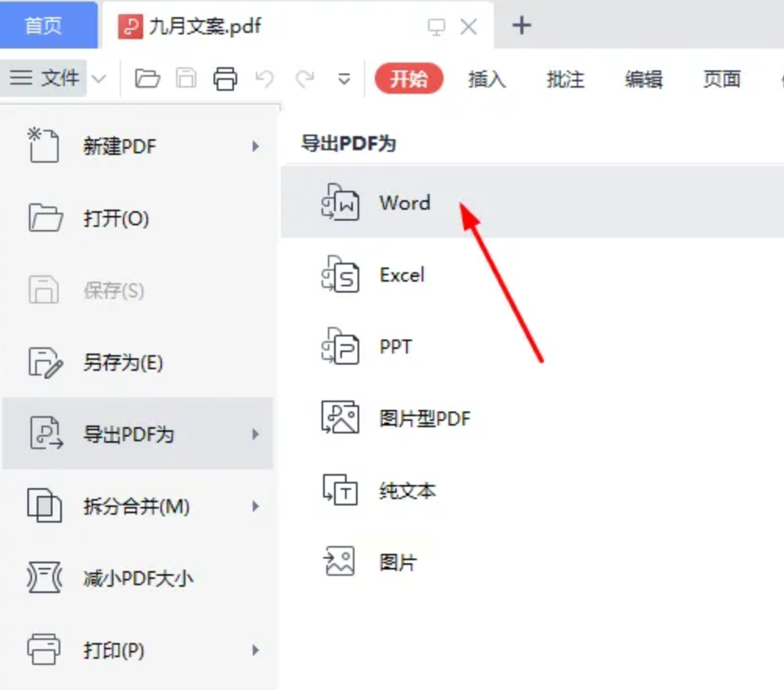Click the 打开 folder icon in menu
The height and width of the screenshot is (690, 784).
coord(45,218)
